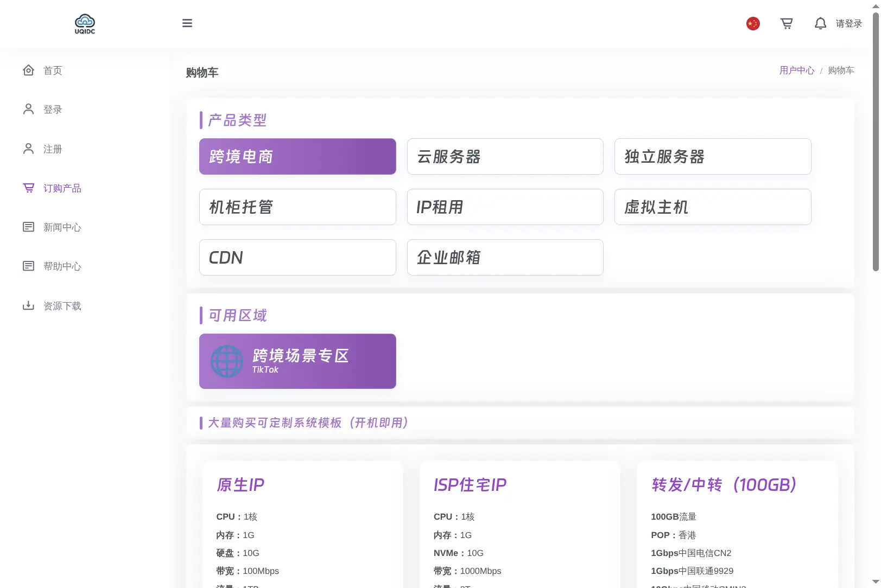Click the user icon beside 登录
Screen dimensions: 881x588
(x=29, y=110)
